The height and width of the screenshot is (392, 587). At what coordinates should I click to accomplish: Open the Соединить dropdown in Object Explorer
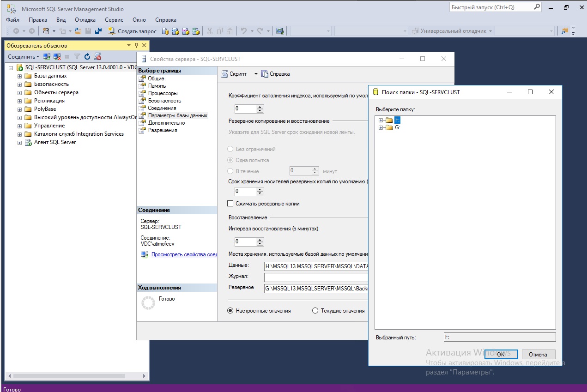coord(22,56)
